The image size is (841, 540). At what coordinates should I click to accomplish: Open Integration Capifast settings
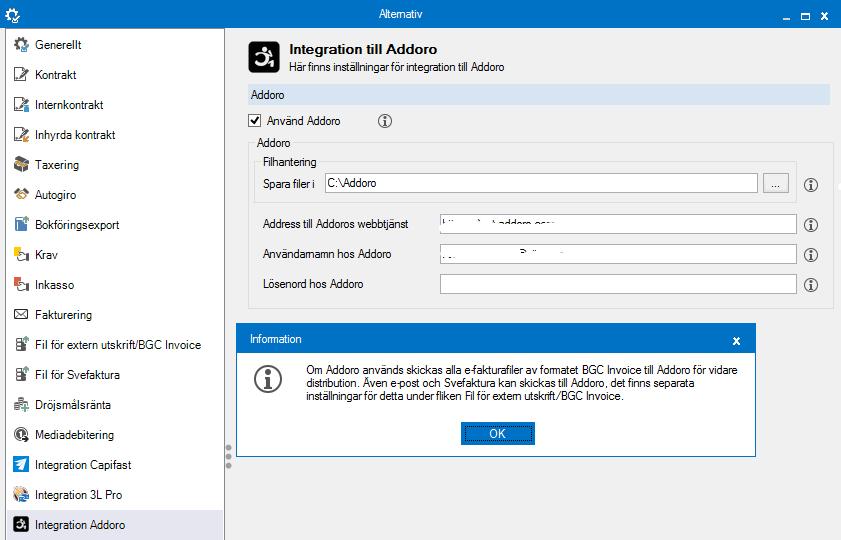coord(83,465)
